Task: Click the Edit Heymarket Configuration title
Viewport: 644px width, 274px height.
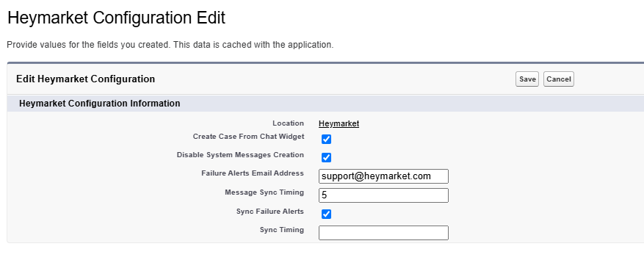Action: [85, 79]
